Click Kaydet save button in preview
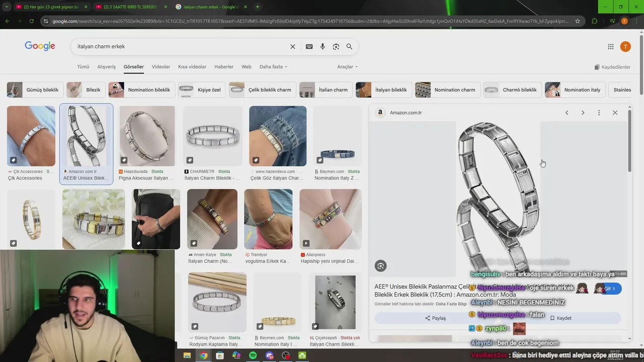The image size is (644, 362). tap(560, 318)
